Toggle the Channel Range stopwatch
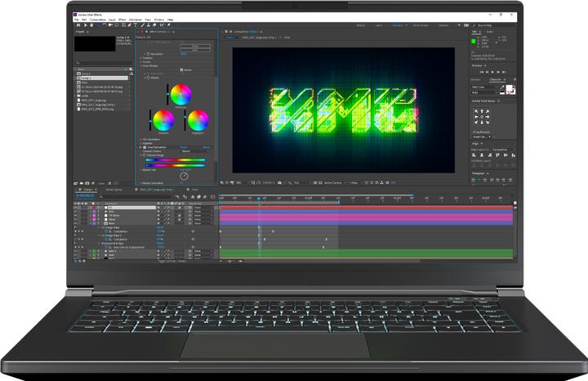 [144, 155]
